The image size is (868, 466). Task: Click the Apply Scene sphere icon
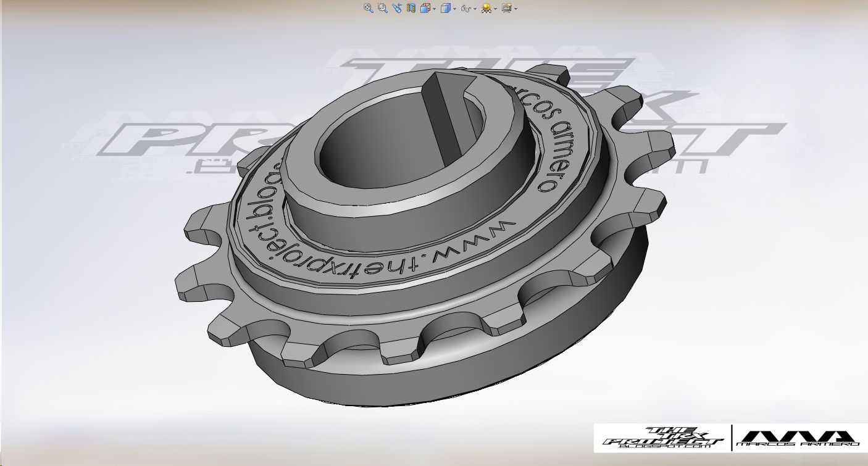point(486,8)
